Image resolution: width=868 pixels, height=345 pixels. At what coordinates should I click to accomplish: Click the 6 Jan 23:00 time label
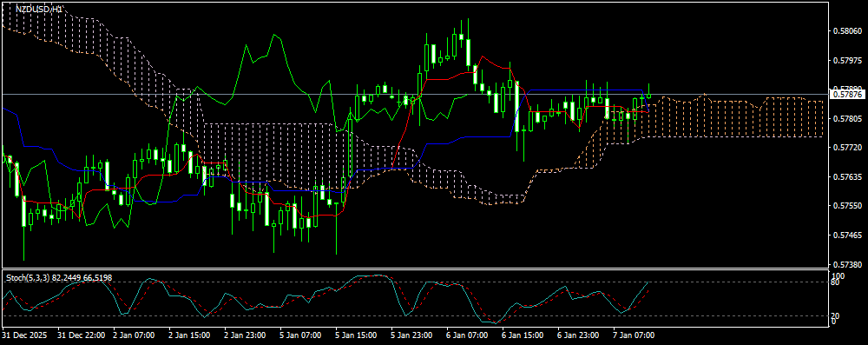click(578, 335)
